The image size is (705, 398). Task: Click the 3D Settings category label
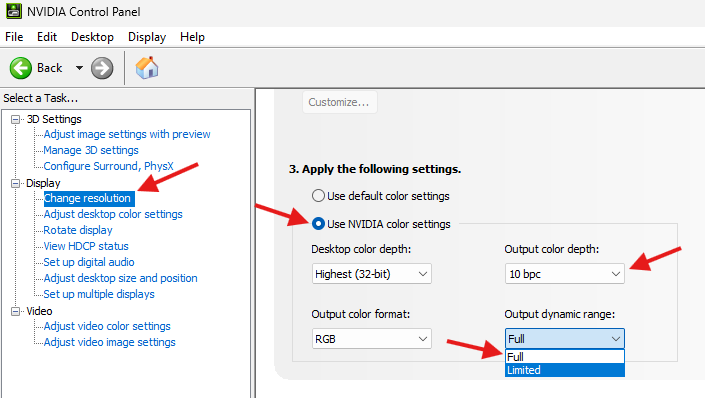[54, 119]
